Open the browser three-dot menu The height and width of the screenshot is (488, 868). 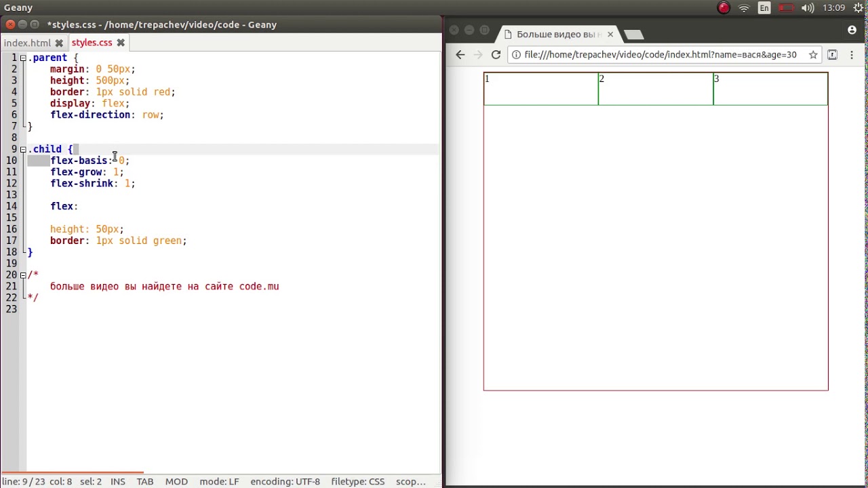851,55
